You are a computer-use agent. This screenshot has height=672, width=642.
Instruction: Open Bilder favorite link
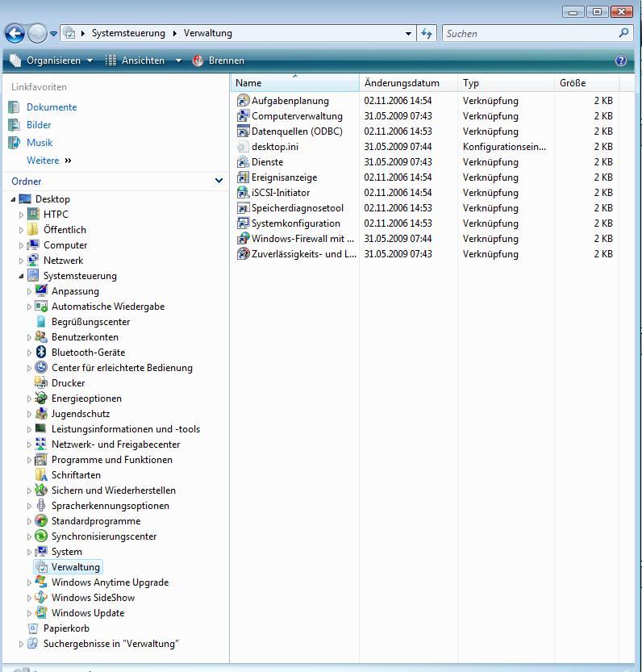[39, 125]
